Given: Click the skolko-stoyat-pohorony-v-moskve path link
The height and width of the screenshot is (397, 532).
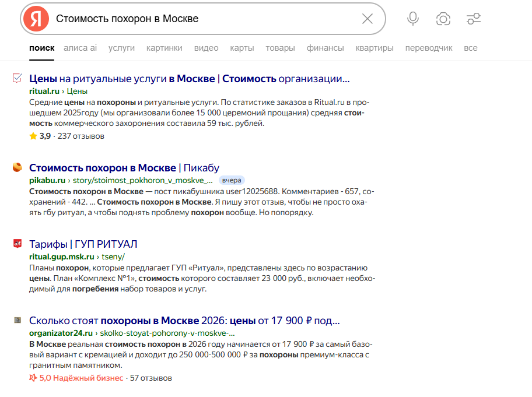Looking at the screenshot, I should click(167, 333).
